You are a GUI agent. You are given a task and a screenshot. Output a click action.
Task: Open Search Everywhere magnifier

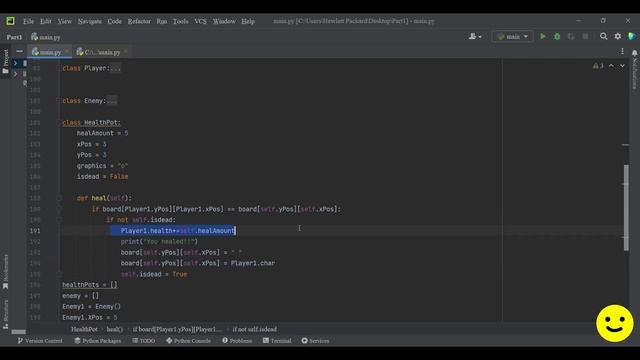click(x=603, y=36)
